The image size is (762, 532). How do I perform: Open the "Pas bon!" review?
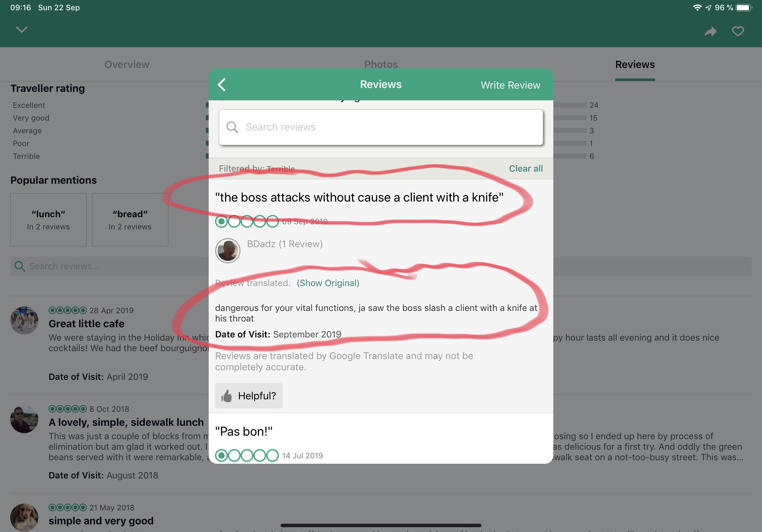coord(243,432)
